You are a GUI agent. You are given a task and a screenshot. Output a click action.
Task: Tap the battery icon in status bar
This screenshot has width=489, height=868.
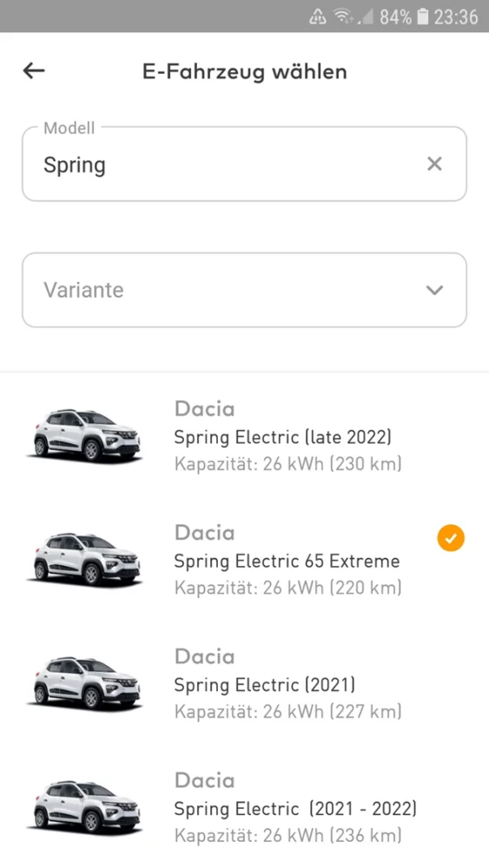pyautogui.click(x=422, y=16)
